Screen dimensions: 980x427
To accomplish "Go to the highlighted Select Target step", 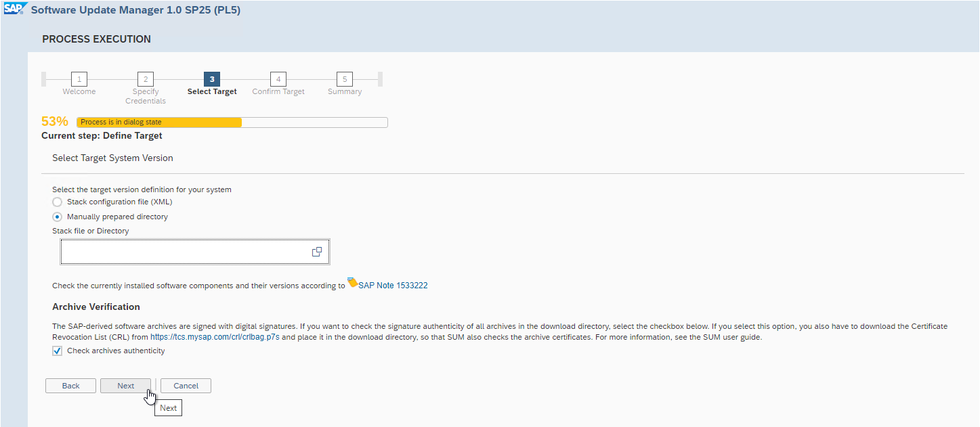I will coord(212,79).
